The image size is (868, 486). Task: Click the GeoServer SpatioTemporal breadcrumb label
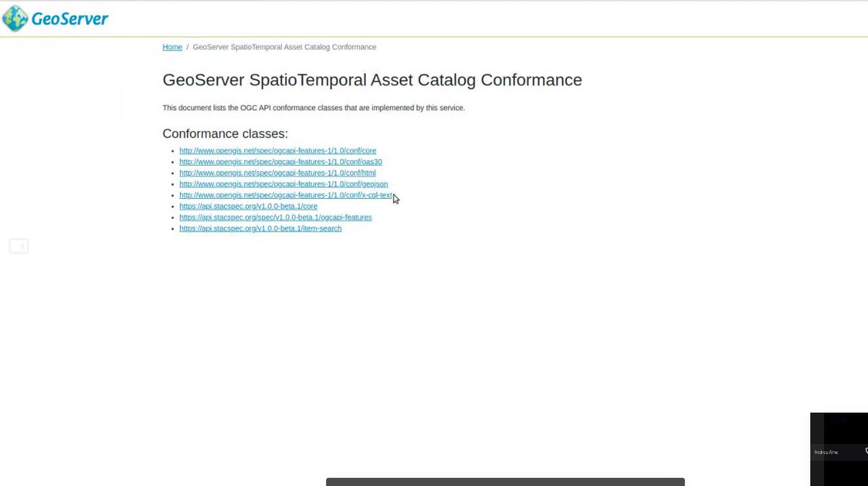284,46
